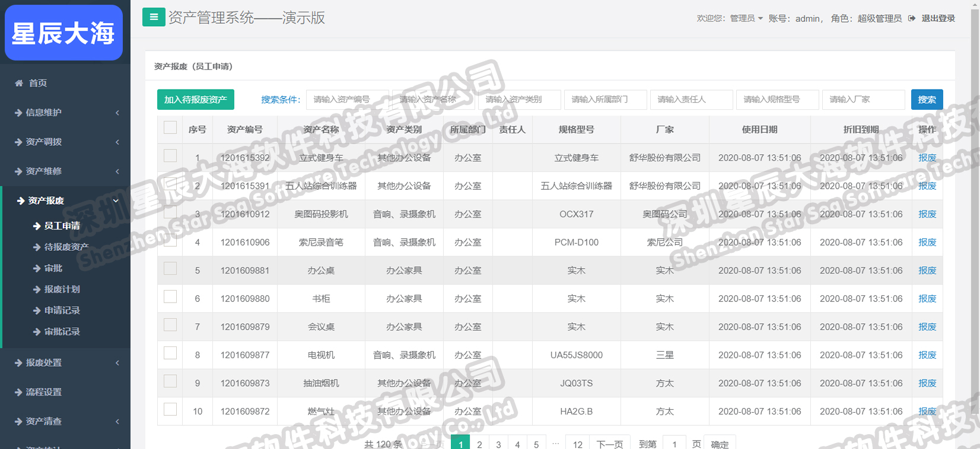980x449 pixels.
Task: Go to page 2 in pagination
Action: [x=479, y=444]
